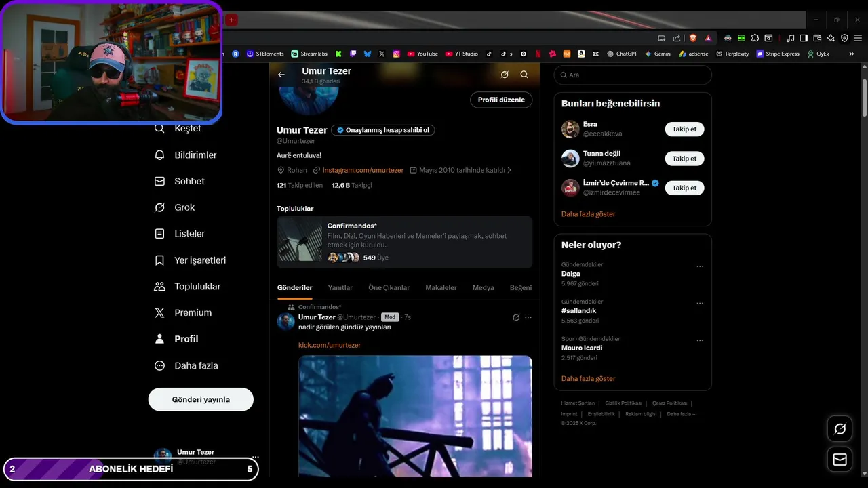Expand the Mayıs 2010 join date chevron

pos(509,170)
